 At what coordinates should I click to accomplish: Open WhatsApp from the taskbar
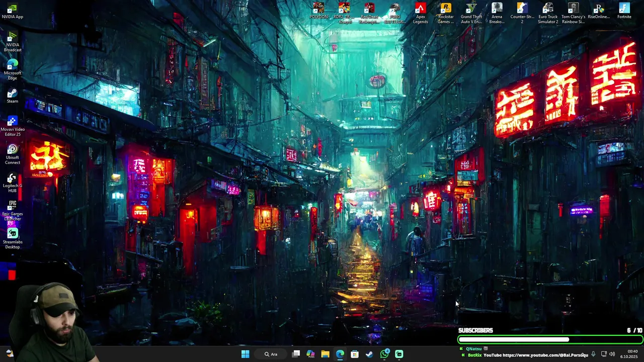point(384,354)
